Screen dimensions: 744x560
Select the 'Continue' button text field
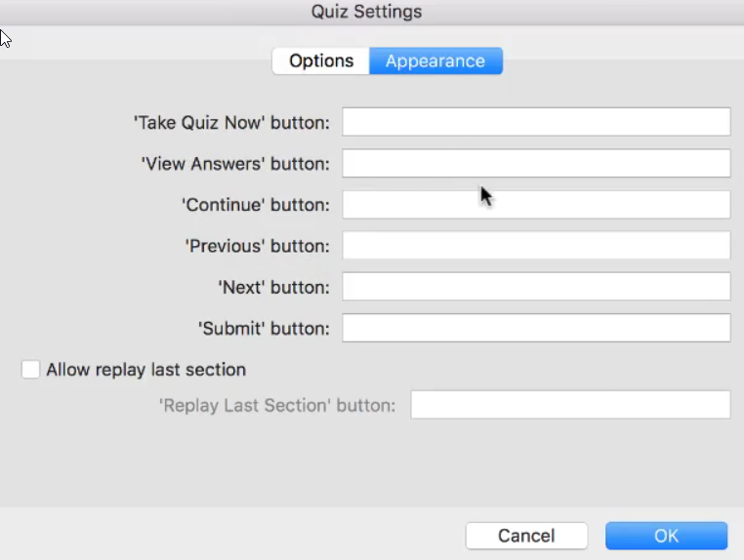pos(536,204)
